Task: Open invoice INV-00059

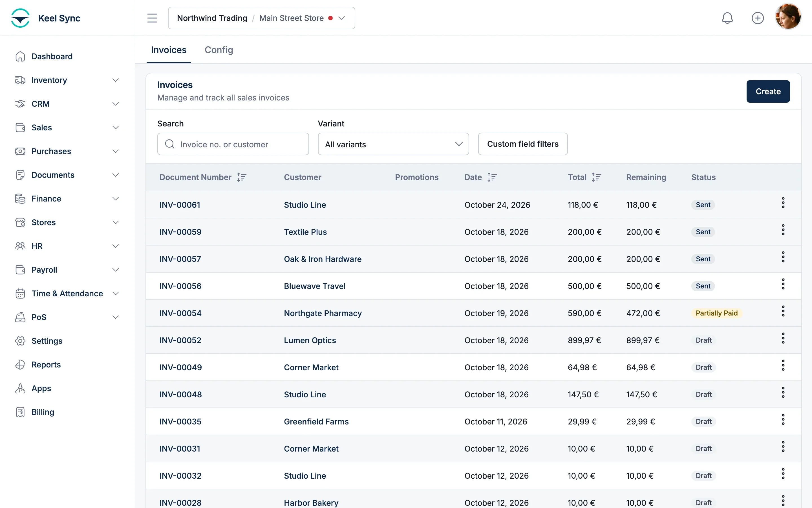Action: tap(180, 232)
